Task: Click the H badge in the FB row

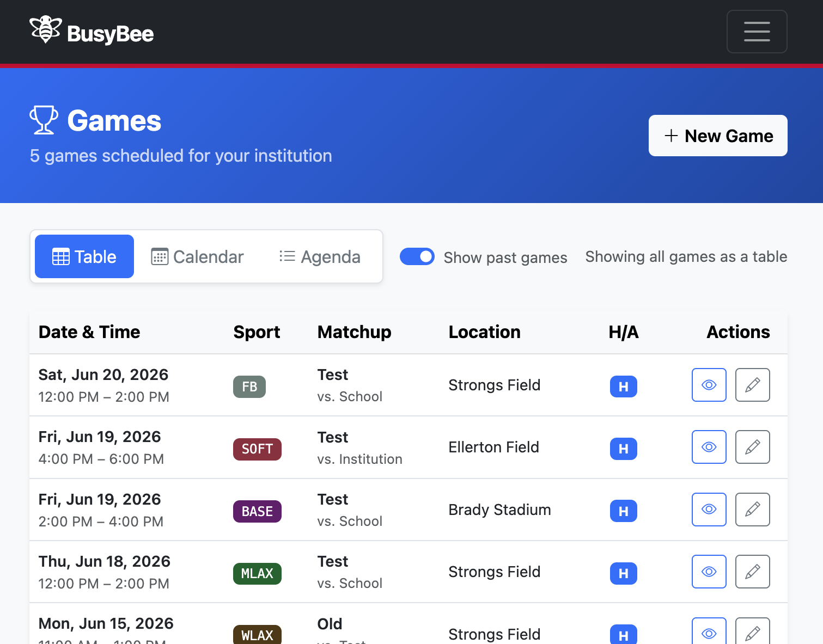Action: (x=624, y=387)
